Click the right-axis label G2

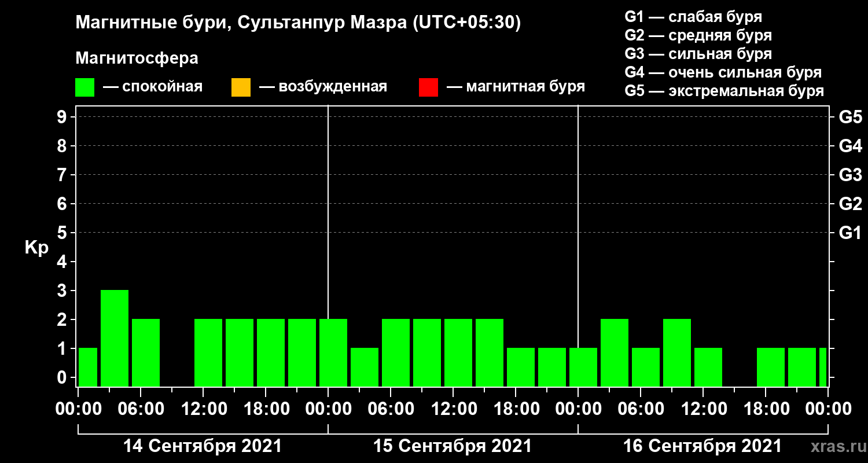click(850, 204)
